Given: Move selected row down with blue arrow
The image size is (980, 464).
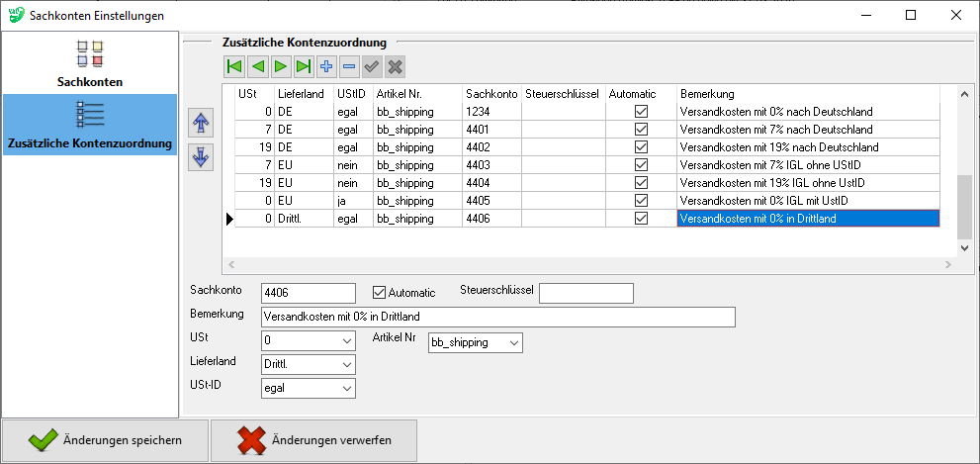Looking at the screenshot, I should click(201, 157).
